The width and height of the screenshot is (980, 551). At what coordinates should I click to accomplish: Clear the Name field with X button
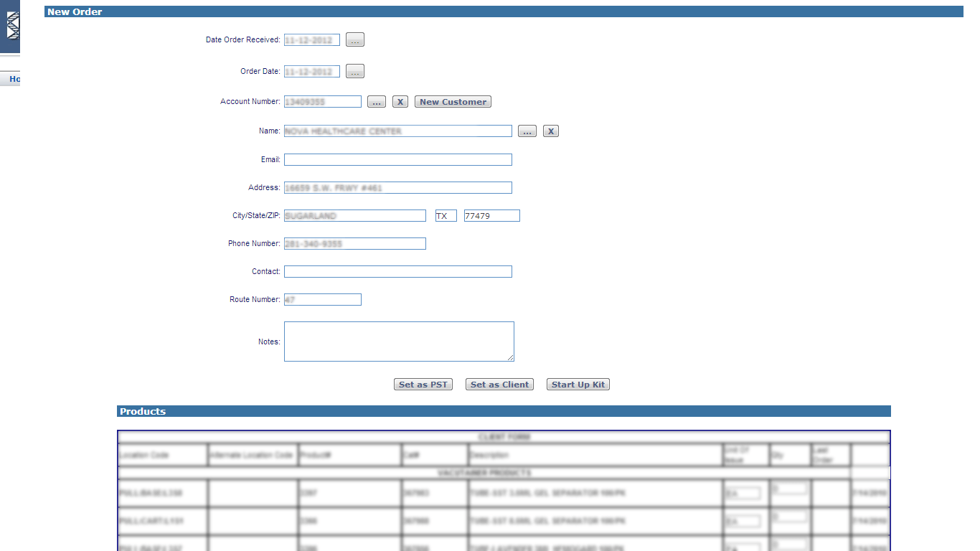point(550,131)
